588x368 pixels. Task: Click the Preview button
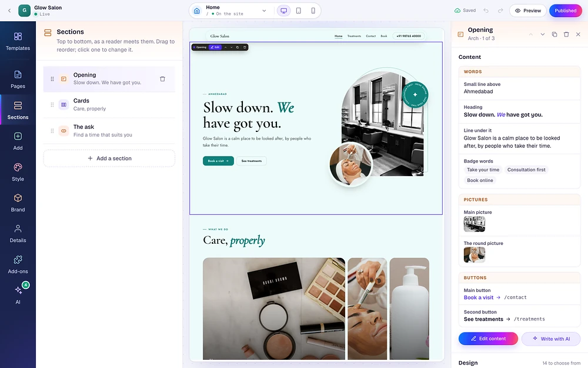(527, 11)
